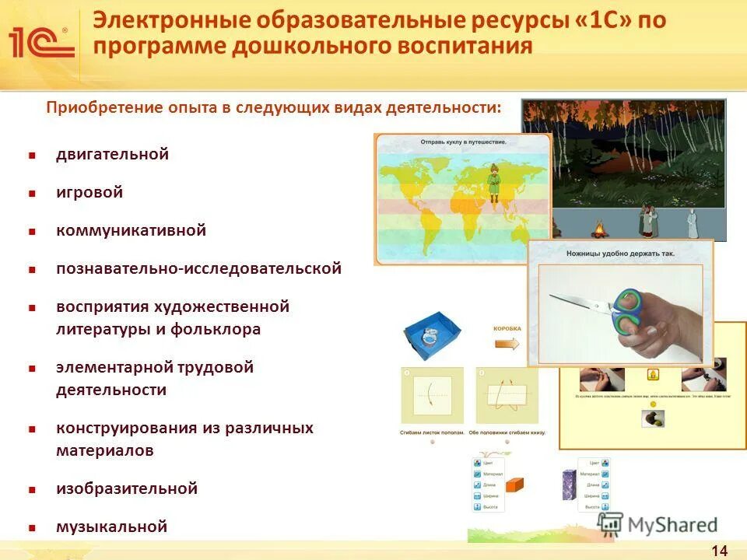This screenshot has width=747, height=560.
Task: Click the home icon in the plasticine lesson panel
Action: pos(653,373)
